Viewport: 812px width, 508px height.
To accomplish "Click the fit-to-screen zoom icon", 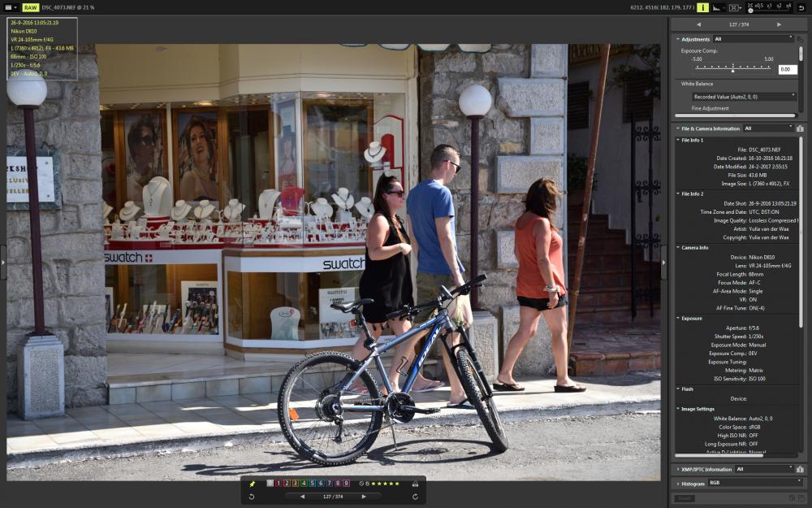I will click(749, 7).
